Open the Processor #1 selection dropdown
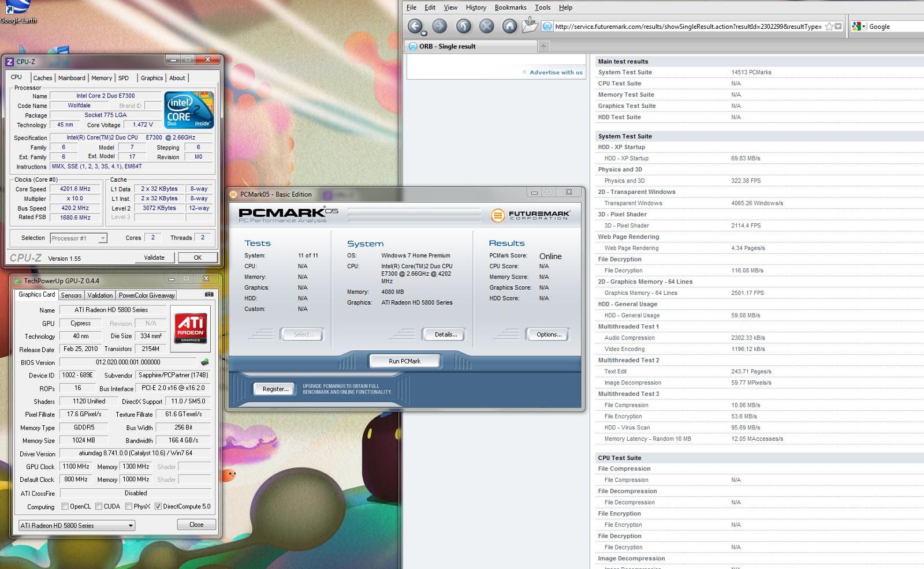This screenshot has height=569, width=924. [x=79, y=238]
